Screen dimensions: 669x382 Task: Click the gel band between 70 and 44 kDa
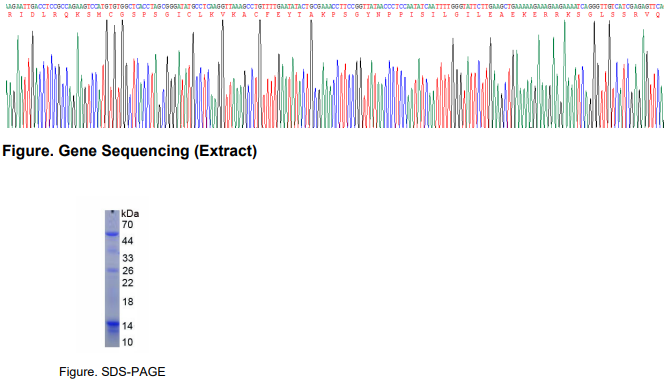click(x=112, y=234)
